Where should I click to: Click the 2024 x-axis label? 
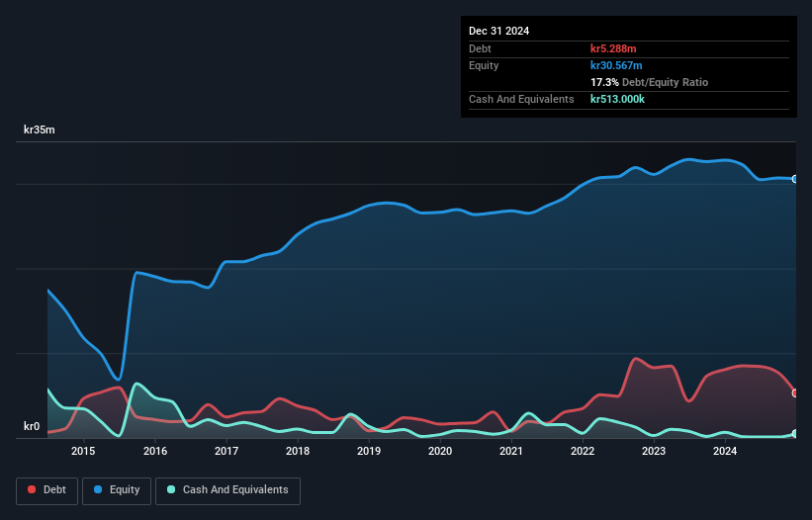point(725,451)
